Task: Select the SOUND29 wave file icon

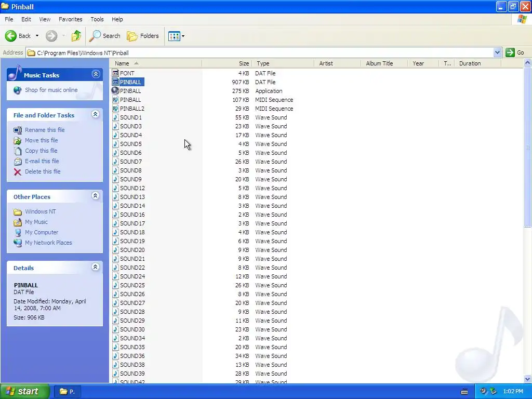Action: coord(115,320)
